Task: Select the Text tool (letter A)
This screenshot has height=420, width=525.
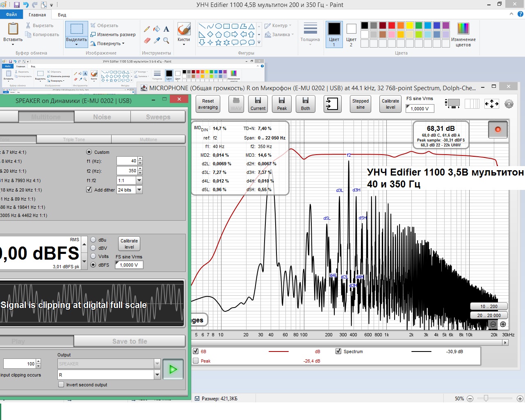Action: coord(166,29)
